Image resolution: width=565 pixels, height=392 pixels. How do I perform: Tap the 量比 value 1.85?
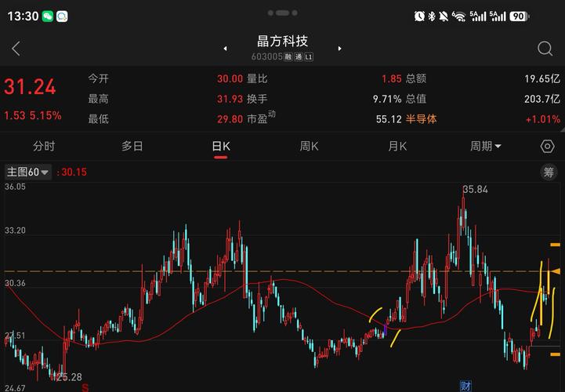tap(392, 78)
